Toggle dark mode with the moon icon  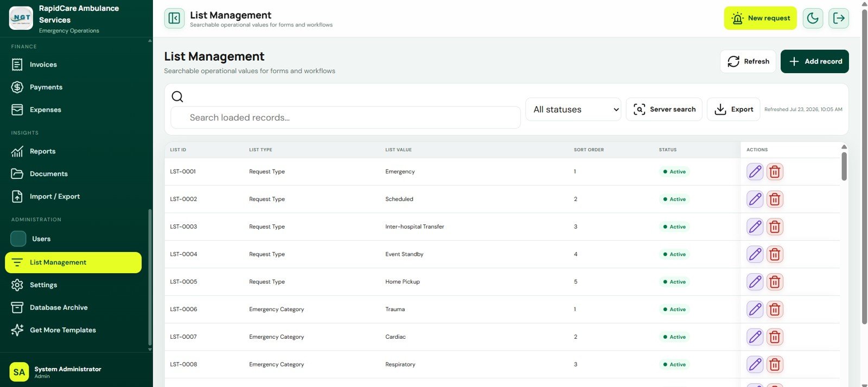[813, 18]
